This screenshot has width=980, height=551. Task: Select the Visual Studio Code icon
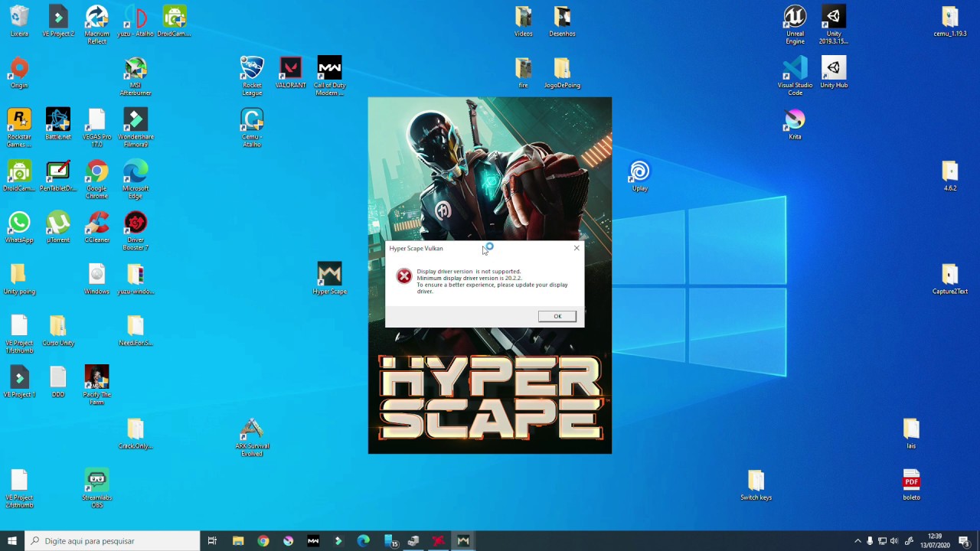coord(795,77)
